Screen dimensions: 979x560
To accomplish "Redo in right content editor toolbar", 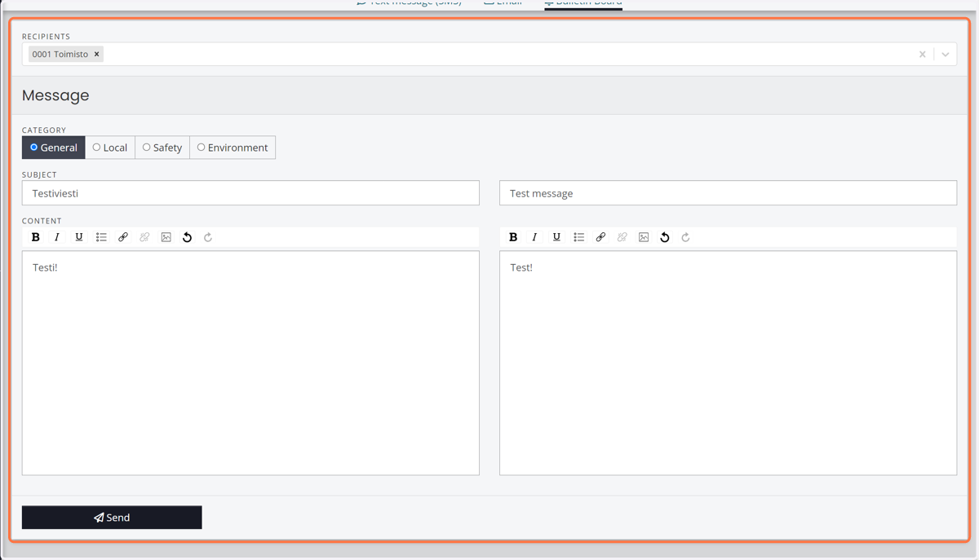I will pyautogui.click(x=686, y=237).
